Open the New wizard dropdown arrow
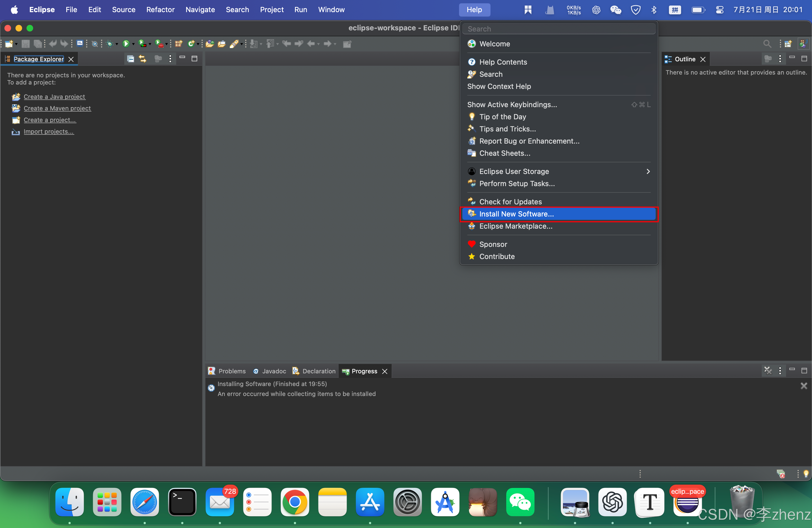Screen dimensions: 812x528 click(x=16, y=44)
